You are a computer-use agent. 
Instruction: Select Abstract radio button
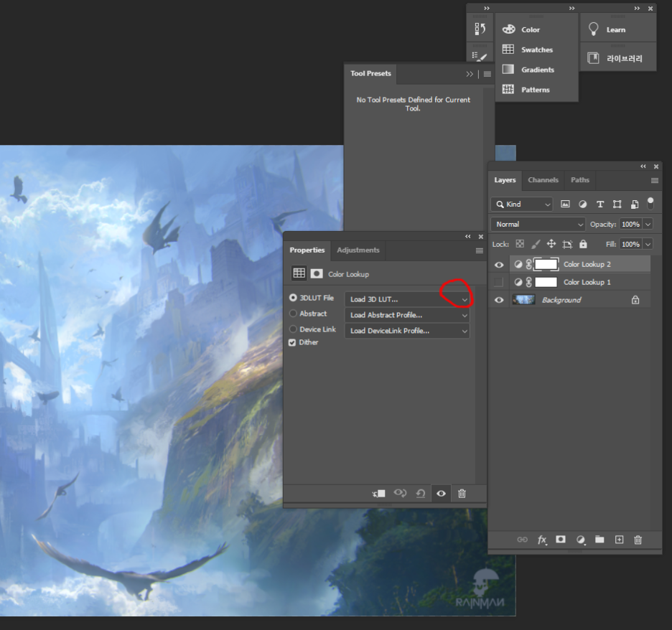[x=293, y=314]
